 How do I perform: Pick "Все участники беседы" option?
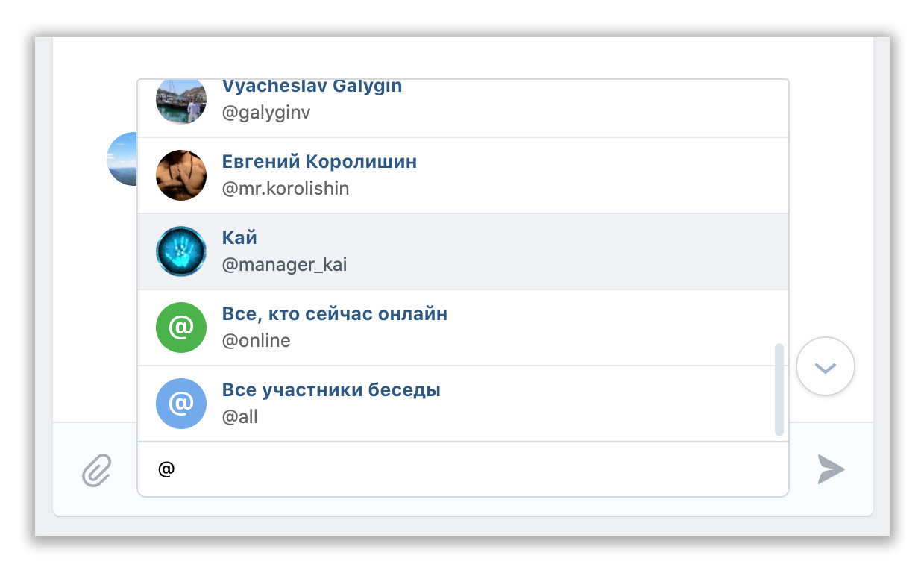(x=331, y=390)
